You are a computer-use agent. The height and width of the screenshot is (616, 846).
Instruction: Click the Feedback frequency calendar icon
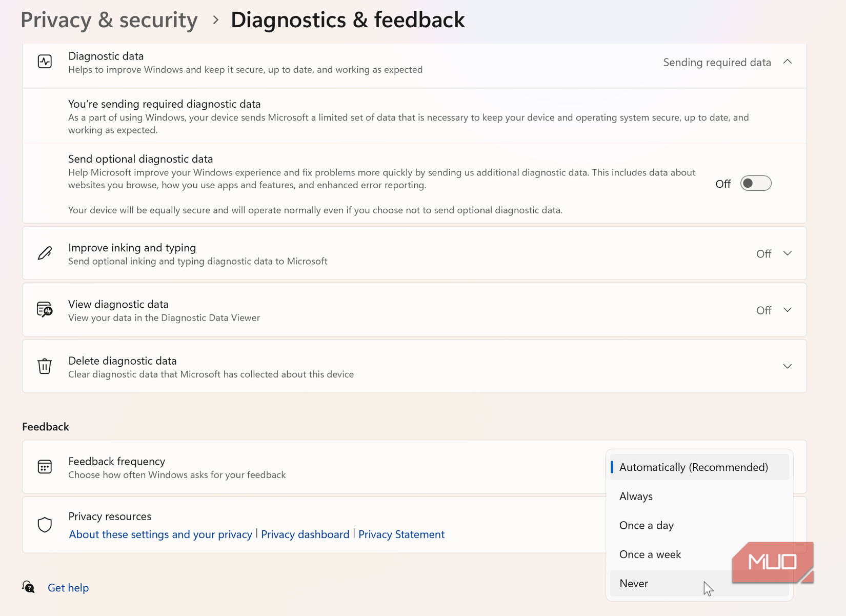point(45,467)
